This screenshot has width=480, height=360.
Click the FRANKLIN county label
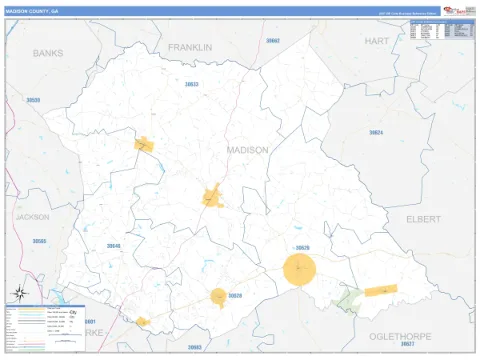(190, 48)
